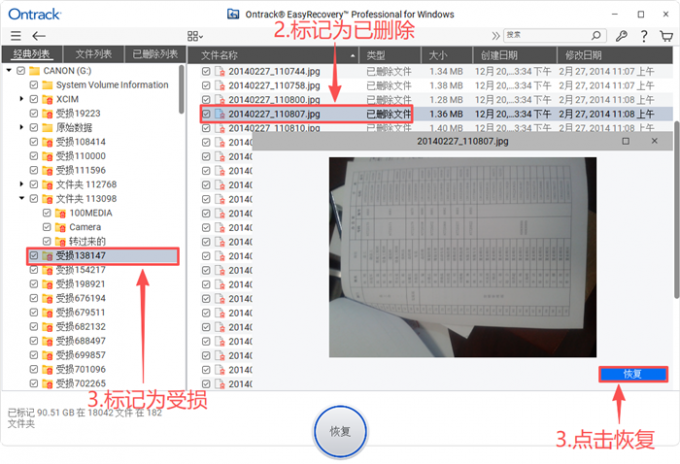Select the 受损699857 tree row

(80, 355)
